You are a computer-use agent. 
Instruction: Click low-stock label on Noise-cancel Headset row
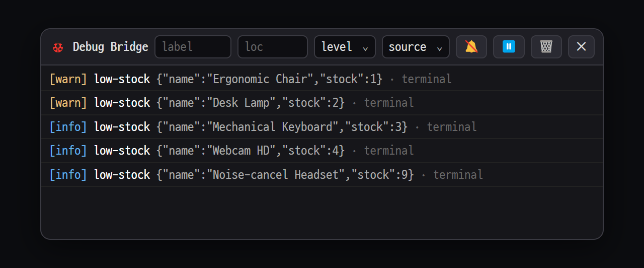pyautogui.click(x=122, y=175)
